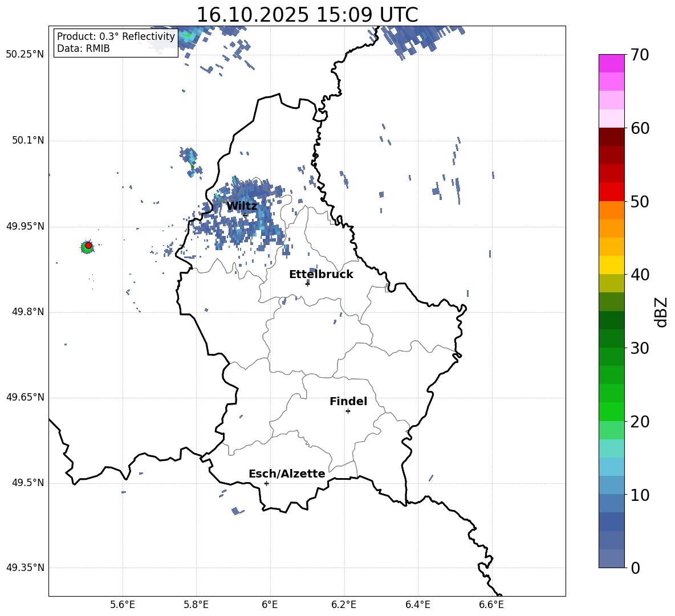The width and height of the screenshot is (675, 616).
Task: Click the Esch/Alzette cross marker
Action: 266,483
